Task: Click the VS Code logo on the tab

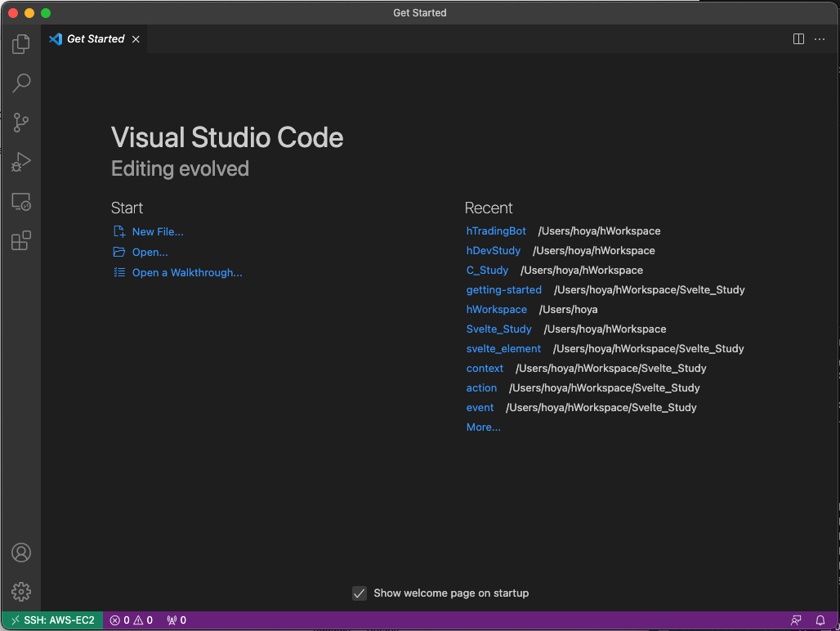Action: tap(56, 39)
